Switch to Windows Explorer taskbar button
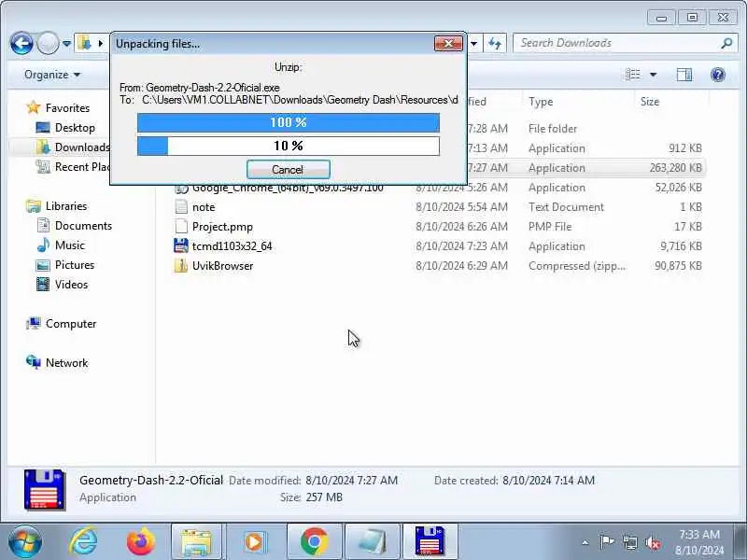Viewport: 747px width, 560px height. [x=196, y=542]
